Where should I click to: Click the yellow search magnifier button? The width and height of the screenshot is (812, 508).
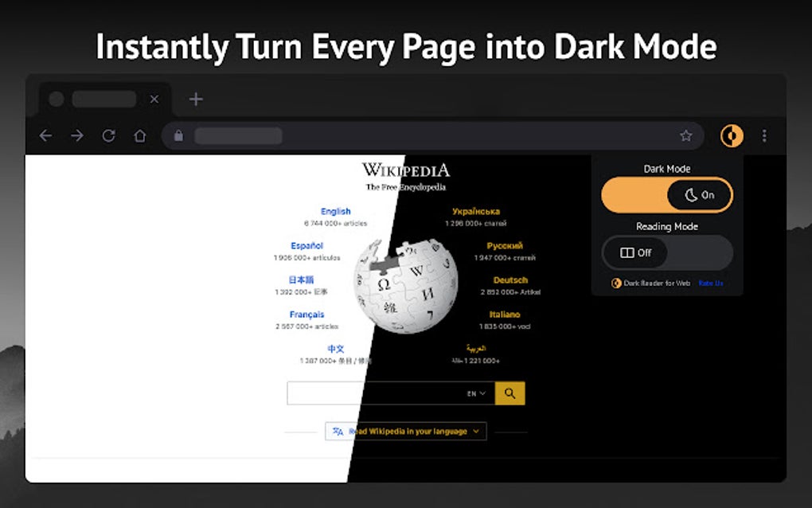pos(510,393)
